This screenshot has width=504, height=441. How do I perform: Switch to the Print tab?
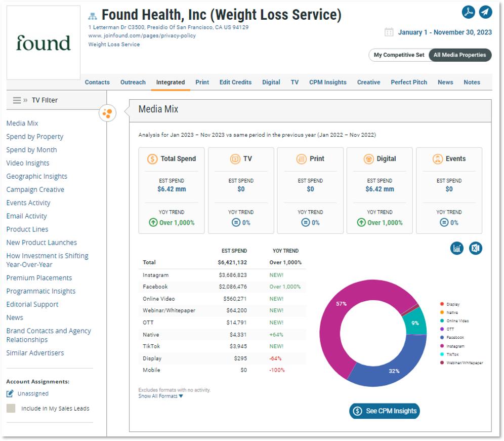(202, 83)
